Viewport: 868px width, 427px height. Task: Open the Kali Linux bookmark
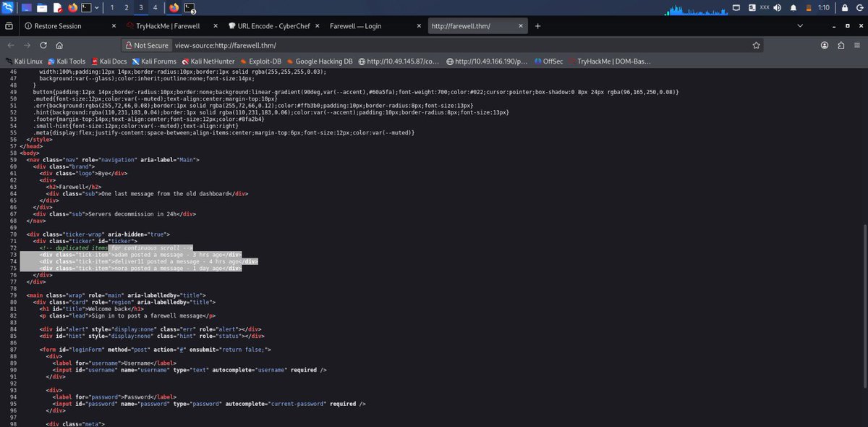[24, 62]
